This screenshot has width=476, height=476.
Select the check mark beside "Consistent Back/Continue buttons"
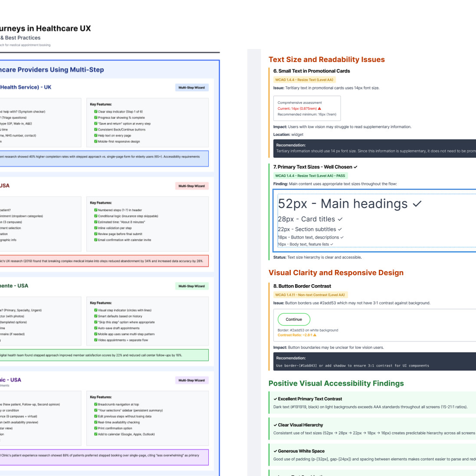[x=95, y=130]
